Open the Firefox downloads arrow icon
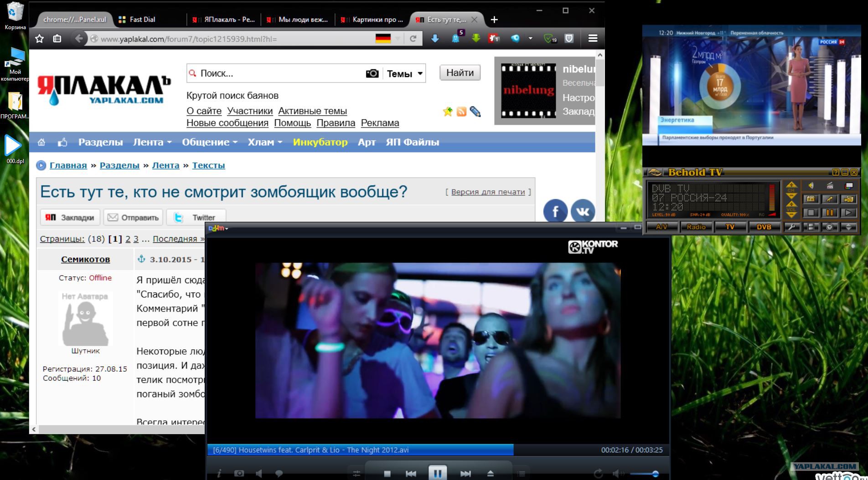The image size is (868, 480). pos(435,39)
